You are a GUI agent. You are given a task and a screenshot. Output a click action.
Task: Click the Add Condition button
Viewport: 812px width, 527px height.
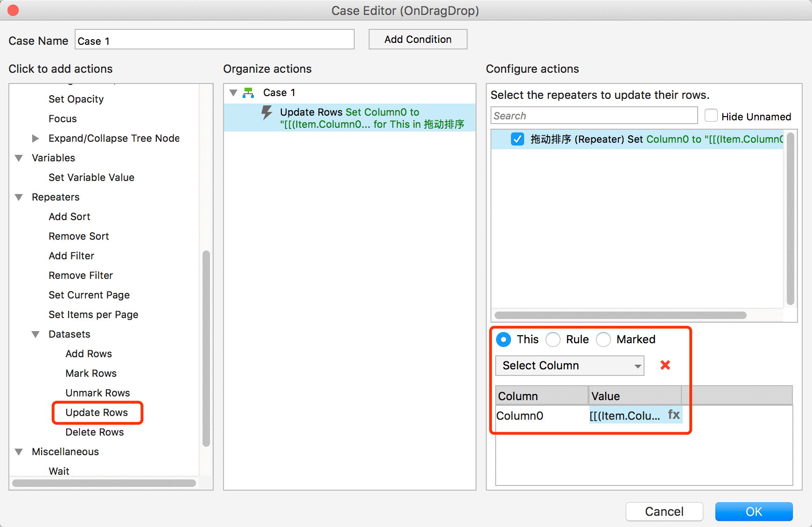[418, 40]
